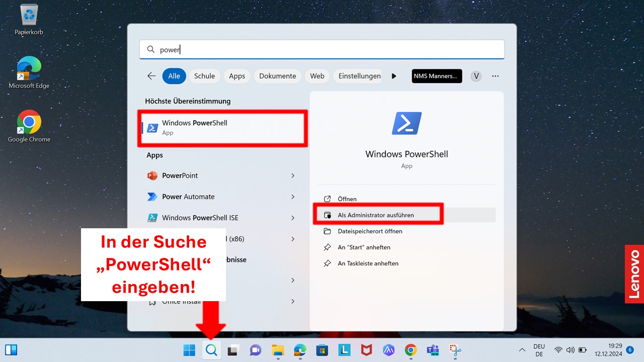This screenshot has width=644, height=362.
Task: Open the Windows Start menu
Action: tap(189, 350)
